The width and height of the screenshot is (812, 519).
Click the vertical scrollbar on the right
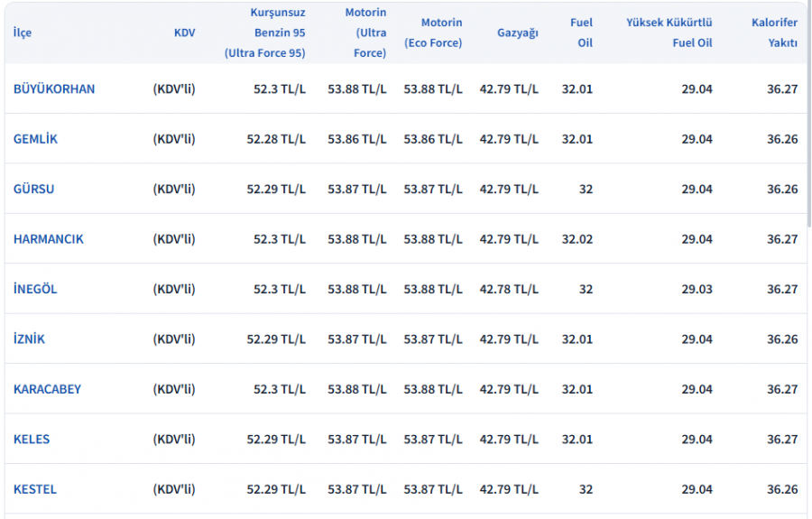(x=809, y=114)
